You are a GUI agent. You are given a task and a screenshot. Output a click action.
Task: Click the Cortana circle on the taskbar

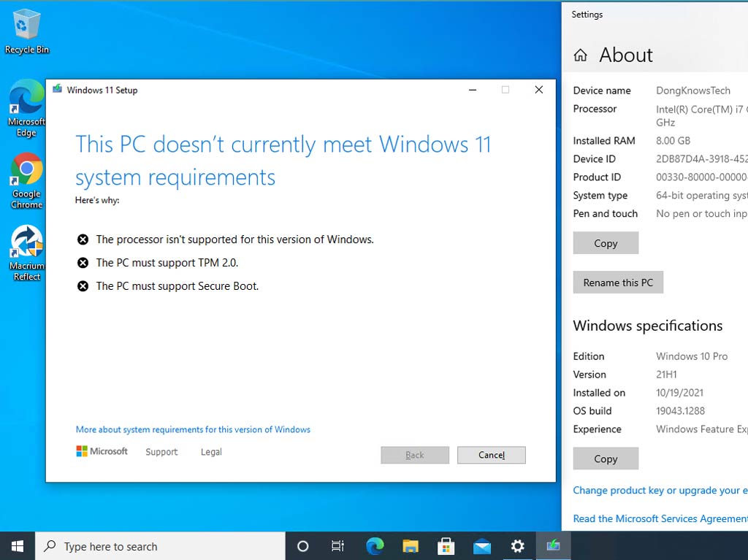point(303,546)
